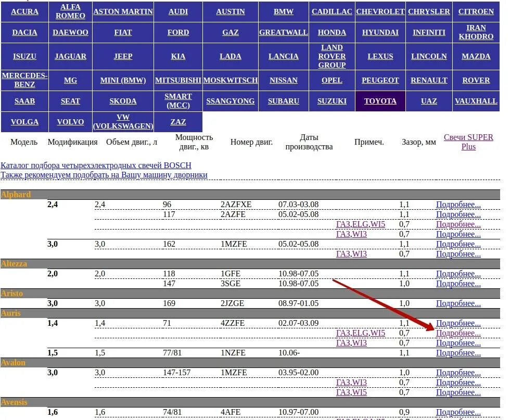Click ГАЗ,WI5 note under Avalon
Screen dimensions: 510x420
pos(351,392)
